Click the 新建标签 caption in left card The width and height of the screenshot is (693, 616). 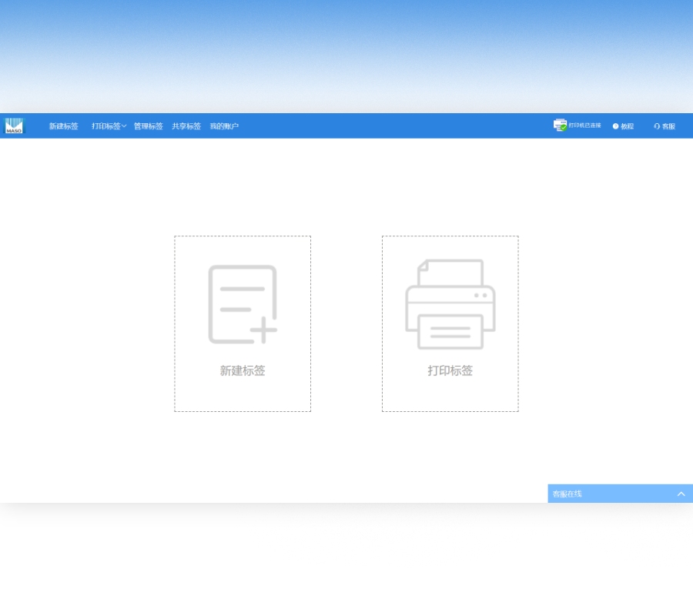coord(243,370)
